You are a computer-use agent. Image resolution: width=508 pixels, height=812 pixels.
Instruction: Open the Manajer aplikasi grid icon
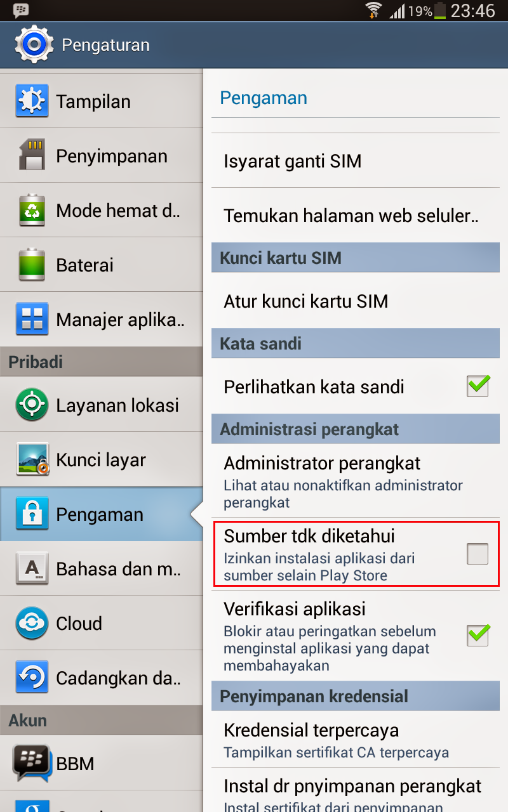pyautogui.click(x=32, y=320)
